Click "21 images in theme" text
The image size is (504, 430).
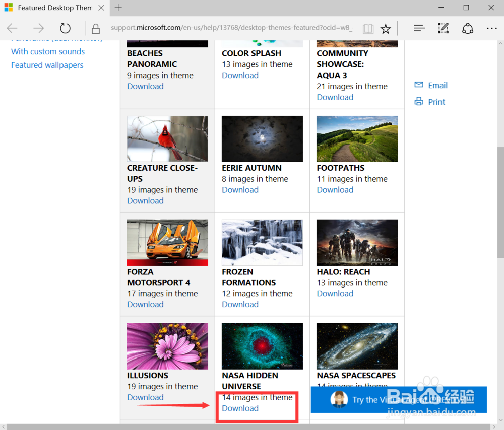tap(352, 86)
